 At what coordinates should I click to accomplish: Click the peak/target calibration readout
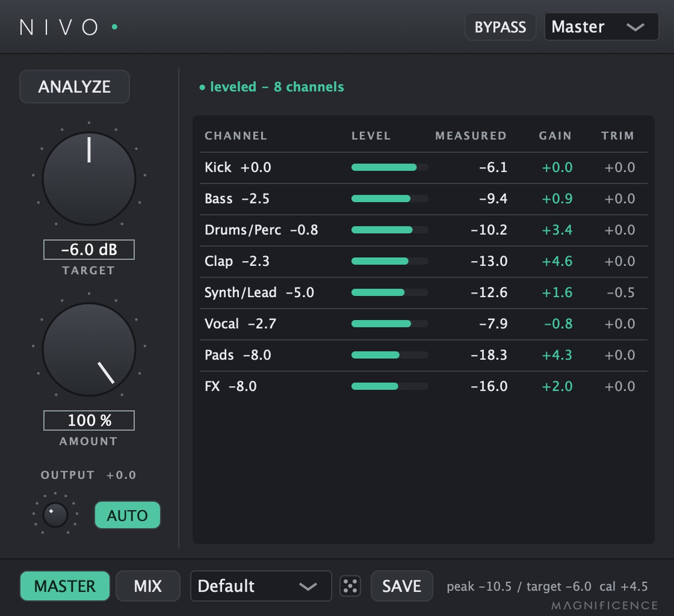[547, 587]
